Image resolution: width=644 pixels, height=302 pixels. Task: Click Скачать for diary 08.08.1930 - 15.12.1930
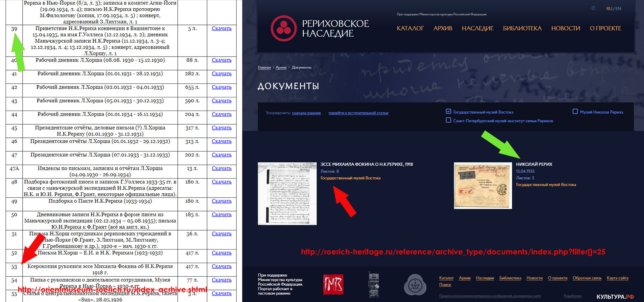[221, 60]
